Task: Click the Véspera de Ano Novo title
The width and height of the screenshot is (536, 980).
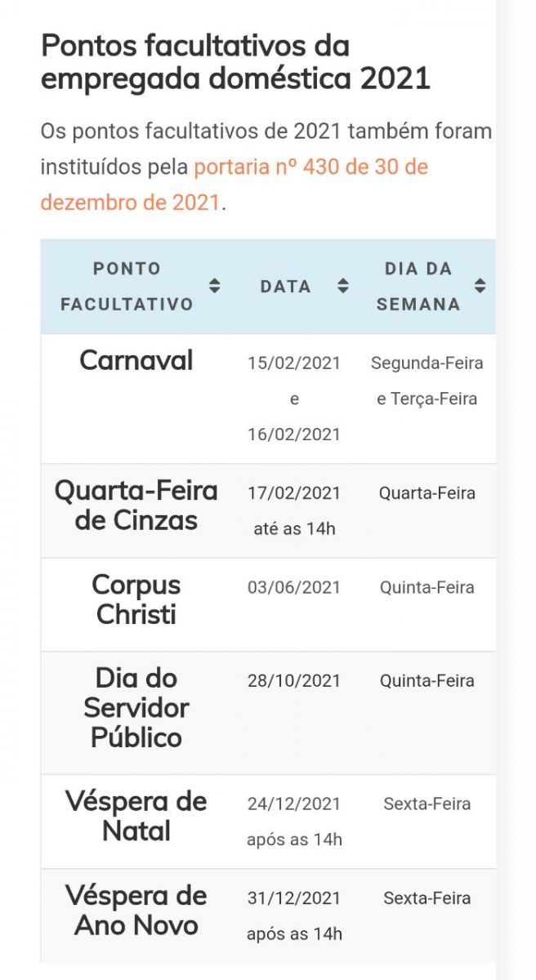Action: tap(136, 911)
